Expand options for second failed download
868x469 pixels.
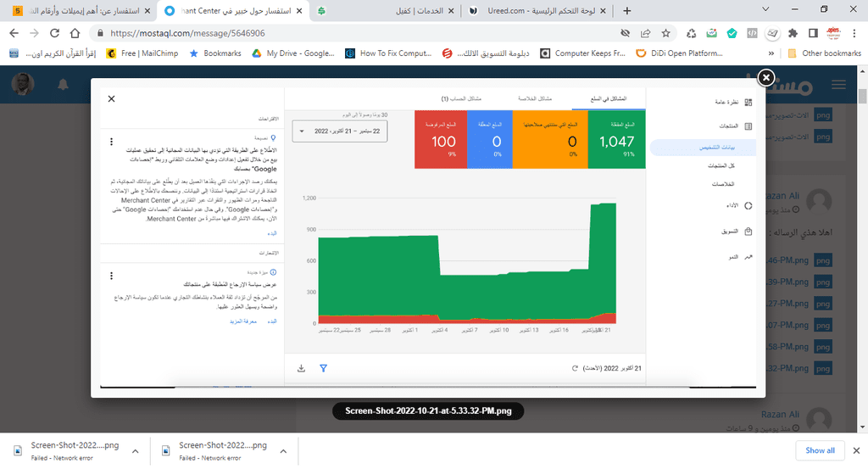tap(283, 451)
